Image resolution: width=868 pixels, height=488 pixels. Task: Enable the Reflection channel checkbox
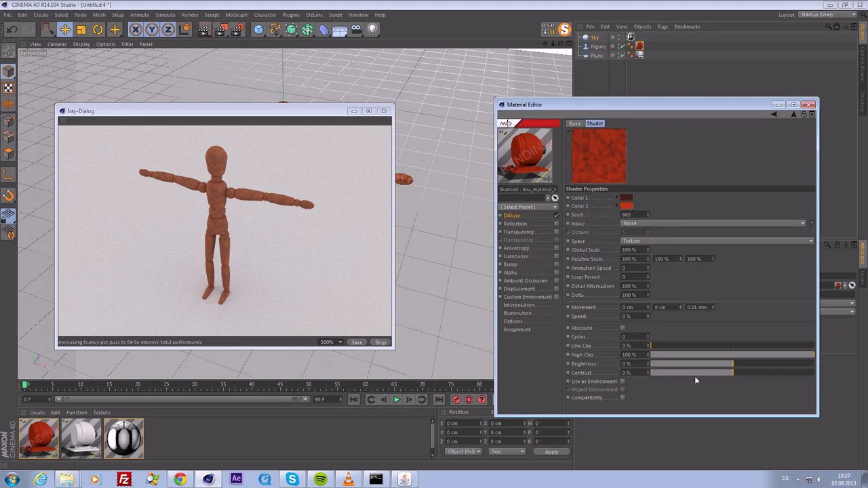(x=557, y=224)
